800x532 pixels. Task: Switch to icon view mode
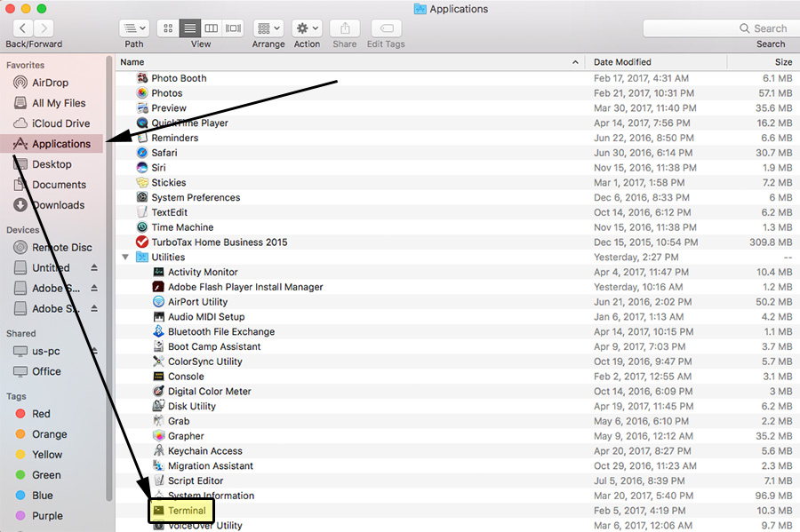coord(168,28)
